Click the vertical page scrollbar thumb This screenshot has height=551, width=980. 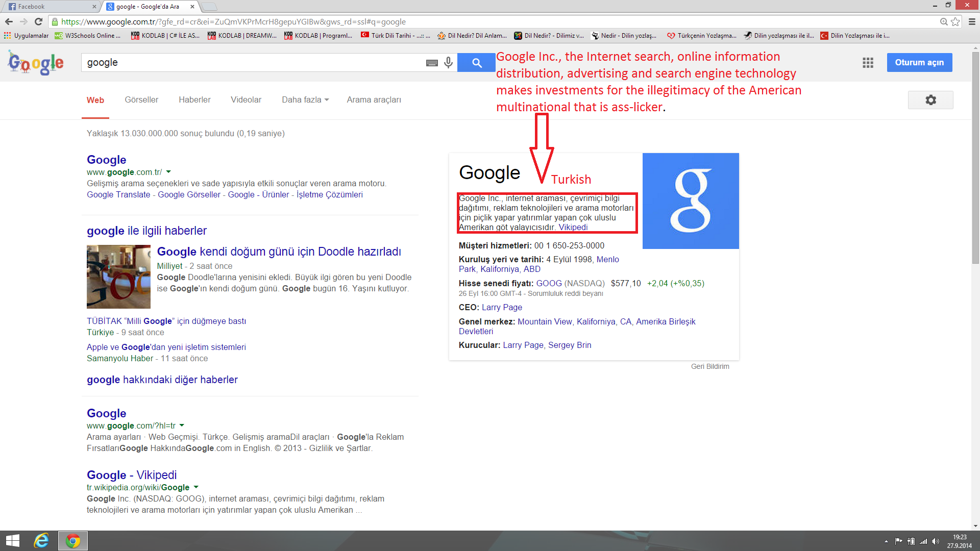pyautogui.click(x=975, y=157)
